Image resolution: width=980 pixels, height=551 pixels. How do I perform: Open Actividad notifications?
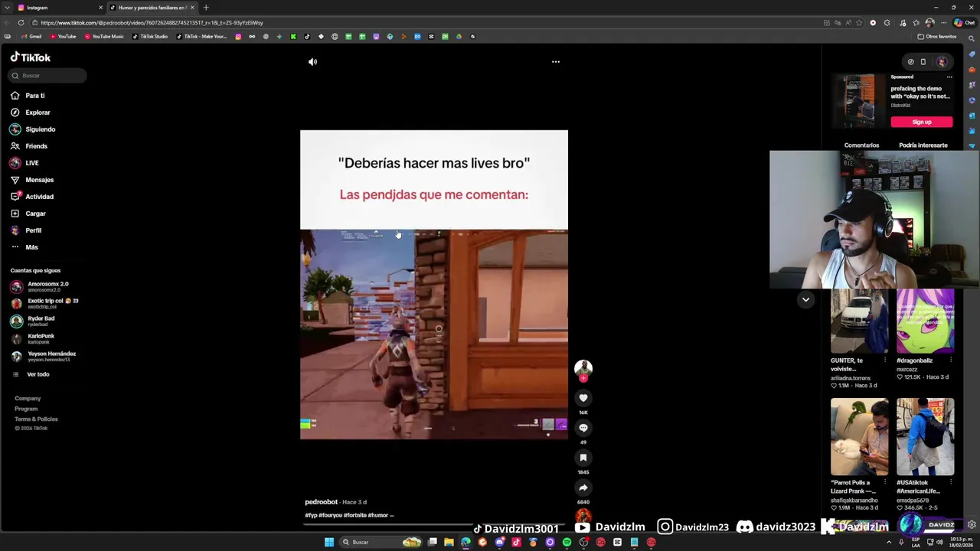coord(39,197)
